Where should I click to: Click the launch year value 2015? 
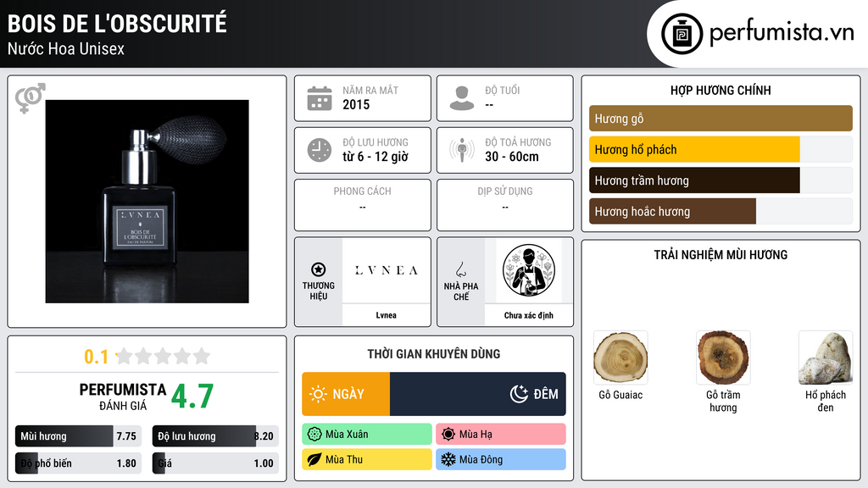[x=356, y=104]
